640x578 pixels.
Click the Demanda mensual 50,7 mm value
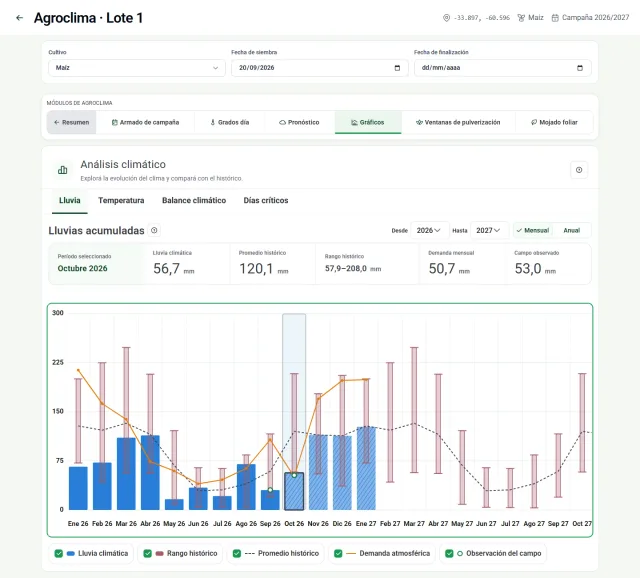coord(449,269)
